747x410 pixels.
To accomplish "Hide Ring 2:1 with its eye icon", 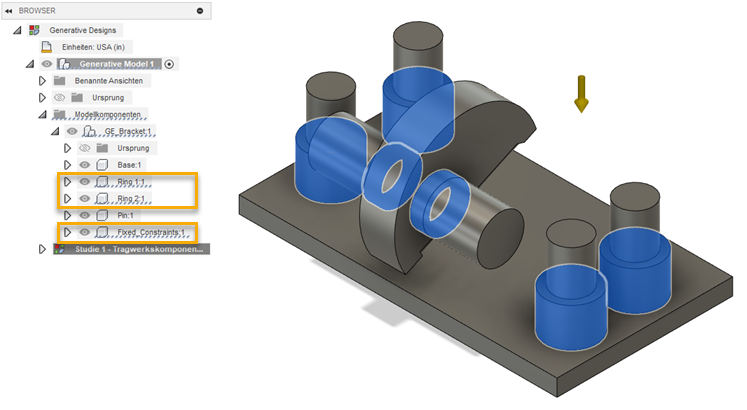I will (x=85, y=199).
